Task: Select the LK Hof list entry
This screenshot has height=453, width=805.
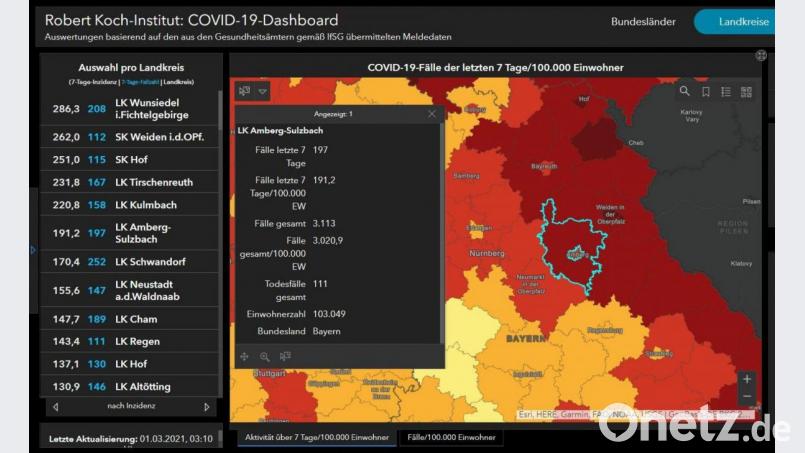Action: pos(130,364)
